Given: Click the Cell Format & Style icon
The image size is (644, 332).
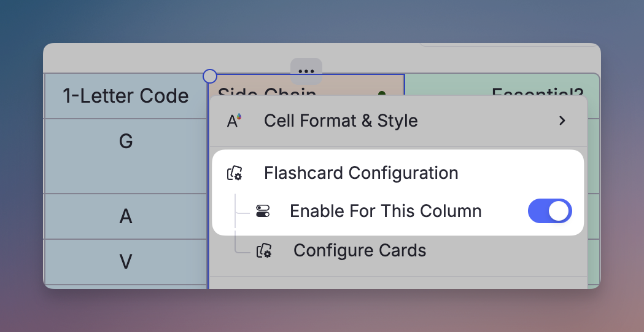Looking at the screenshot, I should click(x=234, y=121).
